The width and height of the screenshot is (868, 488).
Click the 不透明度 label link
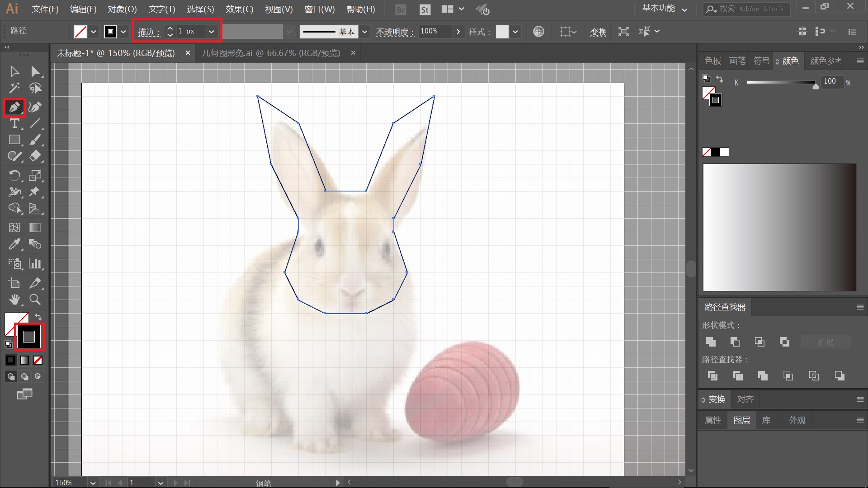pyautogui.click(x=394, y=32)
